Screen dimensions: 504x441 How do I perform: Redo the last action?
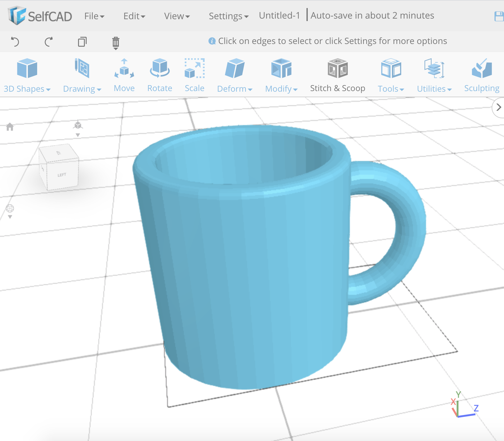pyautogui.click(x=49, y=41)
